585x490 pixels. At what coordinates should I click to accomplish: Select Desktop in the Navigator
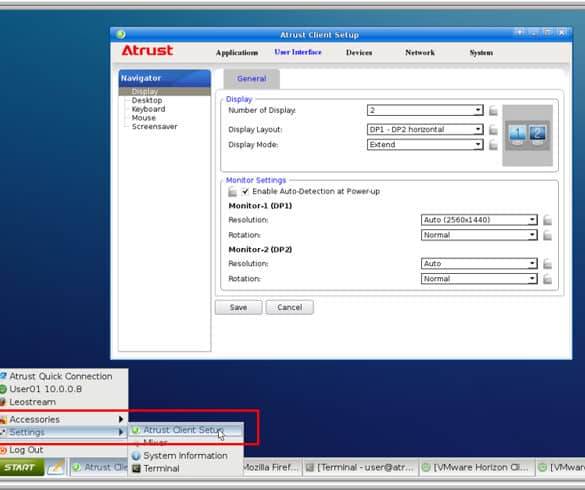click(147, 100)
